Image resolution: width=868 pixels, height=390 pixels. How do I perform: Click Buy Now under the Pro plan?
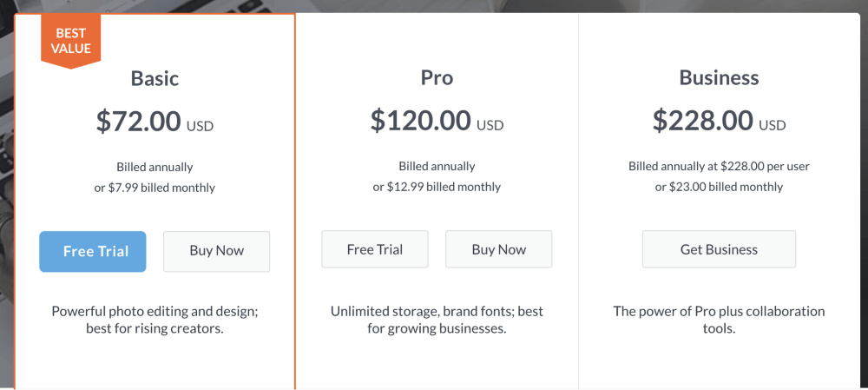[x=499, y=249]
